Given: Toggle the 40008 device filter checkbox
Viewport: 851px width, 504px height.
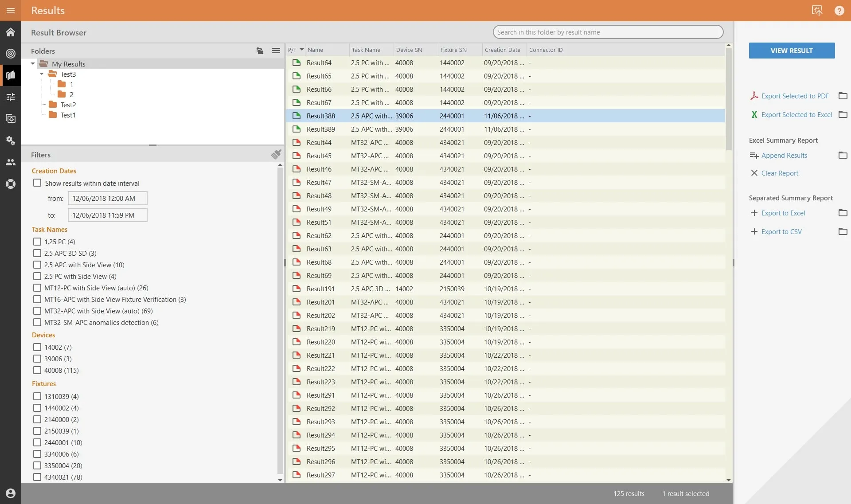Looking at the screenshot, I should [x=37, y=371].
